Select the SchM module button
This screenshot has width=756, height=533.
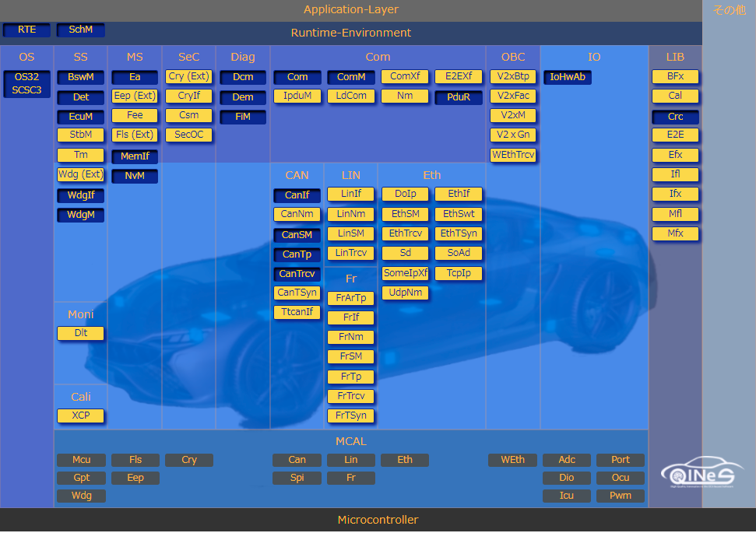81,30
